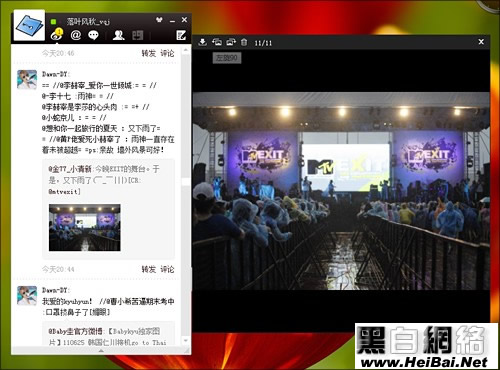Click the blue folder profile avatar

29,26
